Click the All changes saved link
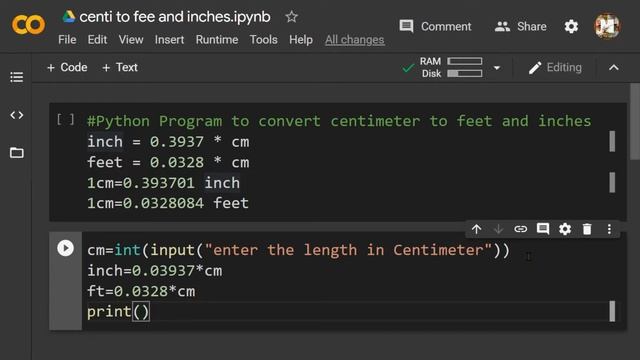Viewport: 640px width, 360px height. point(354,40)
